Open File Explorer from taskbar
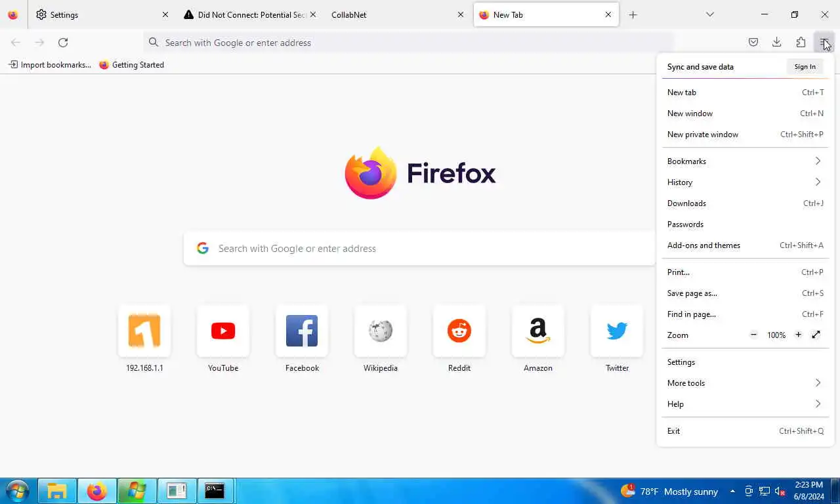The height and width of the screenshot is (504, 840). coord(57,491)
